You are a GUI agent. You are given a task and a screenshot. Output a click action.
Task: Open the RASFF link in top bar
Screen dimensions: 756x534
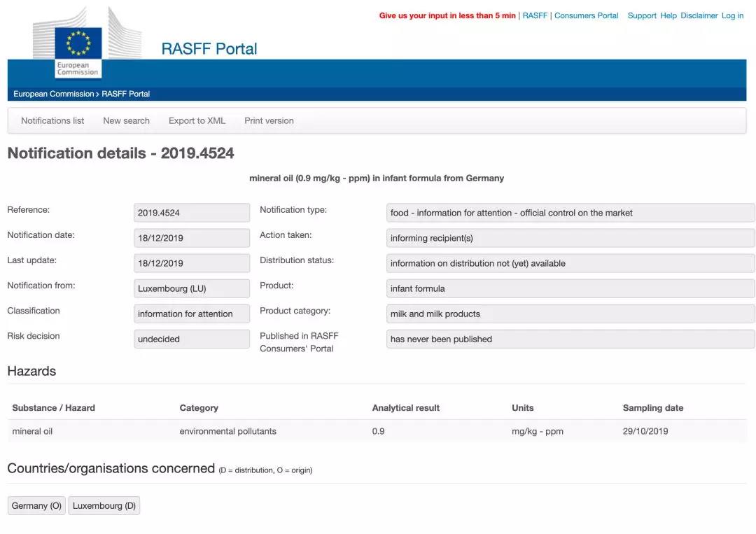click(x=535, y=15)
